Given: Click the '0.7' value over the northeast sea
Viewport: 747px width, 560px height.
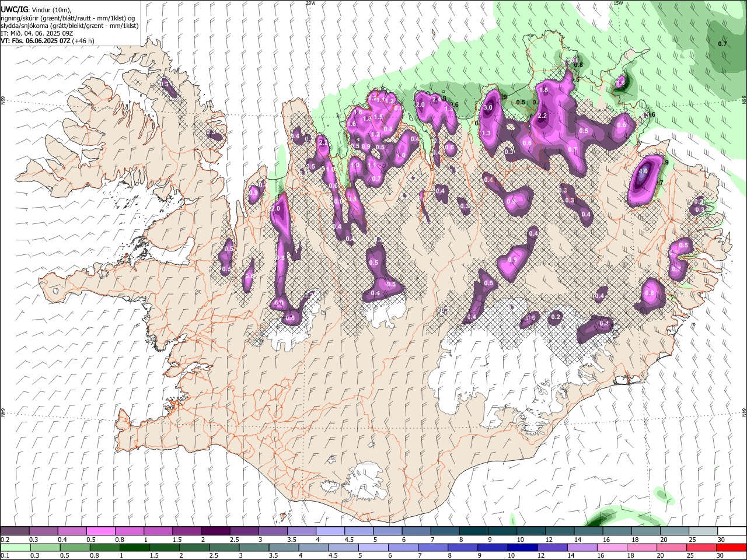Looking at the screenshot, I should click(722, 44).
